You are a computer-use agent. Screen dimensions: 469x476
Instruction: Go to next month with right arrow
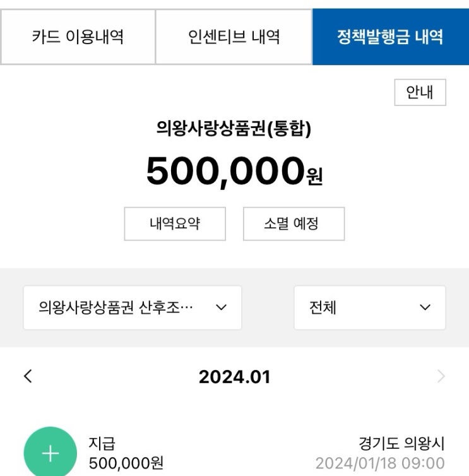click(x=441, y=377)
